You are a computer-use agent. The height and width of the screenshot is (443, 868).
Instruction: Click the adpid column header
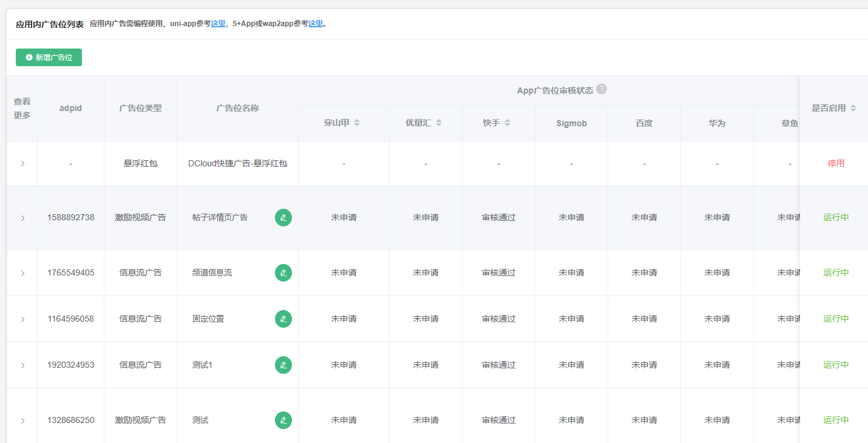70,108
